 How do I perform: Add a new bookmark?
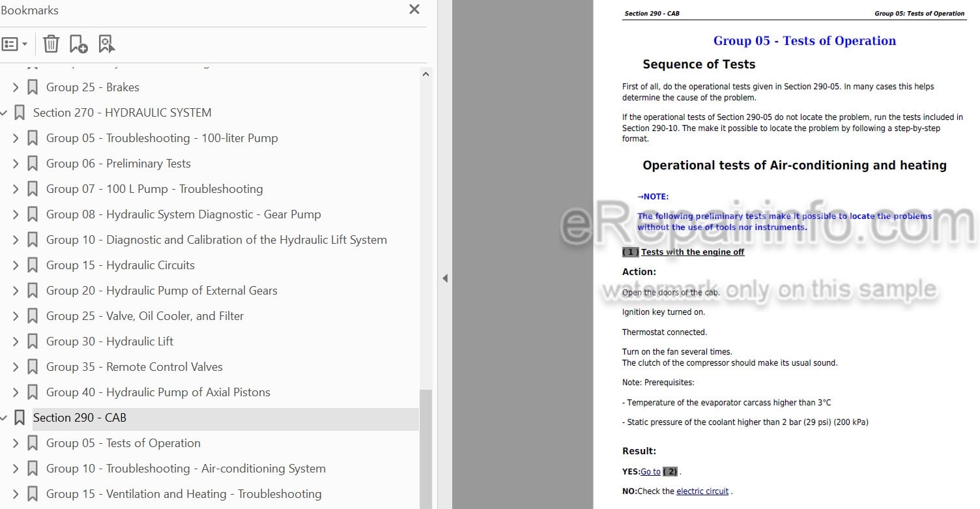(78, 44)
